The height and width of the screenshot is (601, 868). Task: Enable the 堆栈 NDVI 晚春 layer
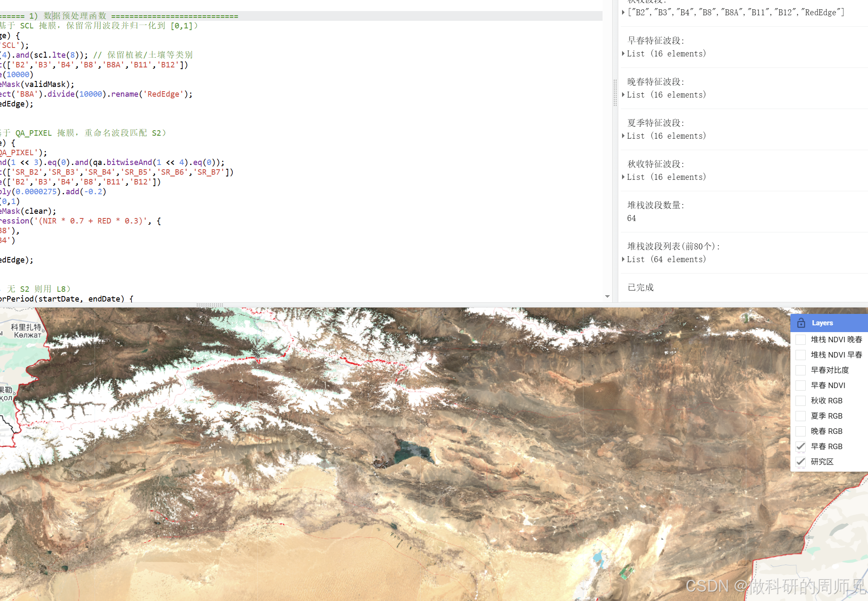801,339
